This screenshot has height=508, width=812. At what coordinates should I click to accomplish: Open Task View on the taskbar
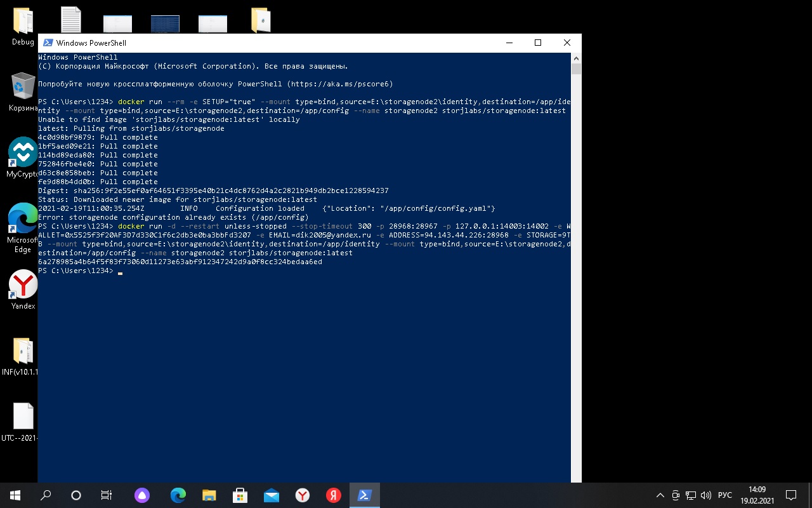[107, 495]
